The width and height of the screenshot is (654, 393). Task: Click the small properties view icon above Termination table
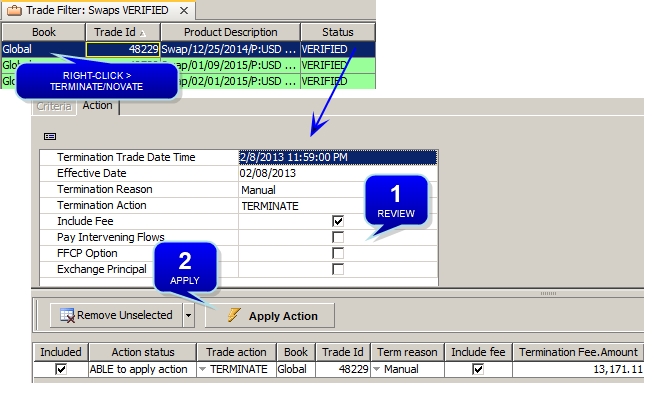click(x=50, y=136)
